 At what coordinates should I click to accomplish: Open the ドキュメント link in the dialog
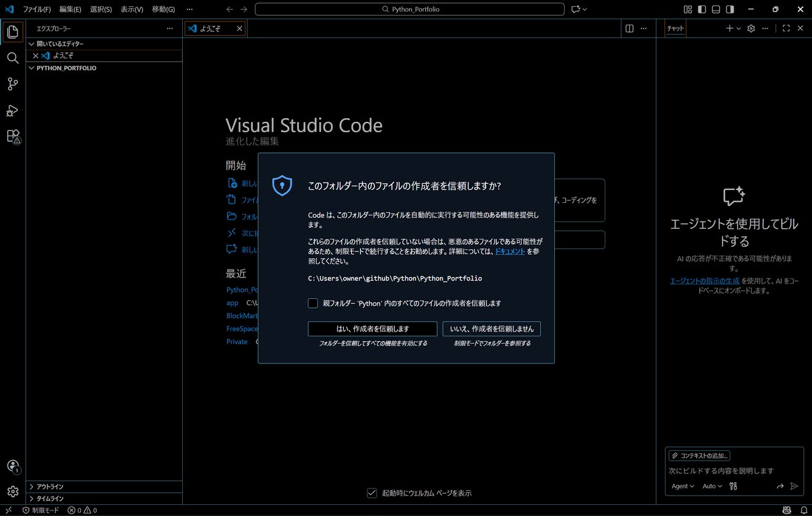point(510,252)
